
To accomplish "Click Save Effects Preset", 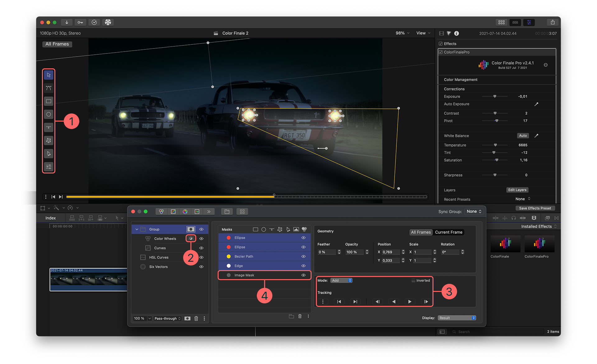I will (x=535, y=208).
